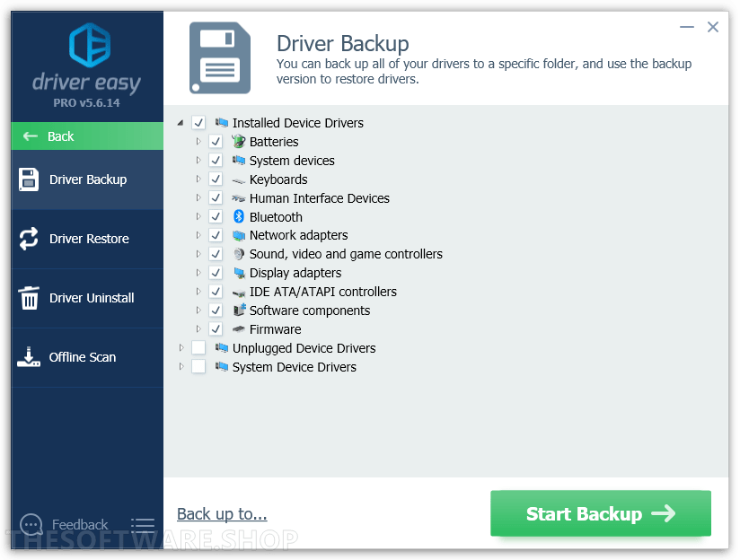This screenshot has width=740, height=560.
Task: Expand the Network adapters node
Action: coord(198,235)
